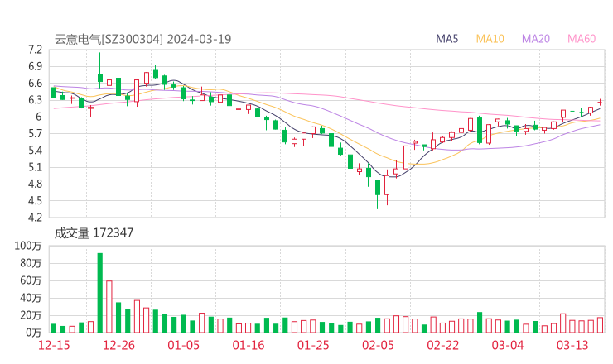The height and width of the screenshot is (364, 613).
Task: Click the 5.4 price axis label
Action: click(35, 151)
